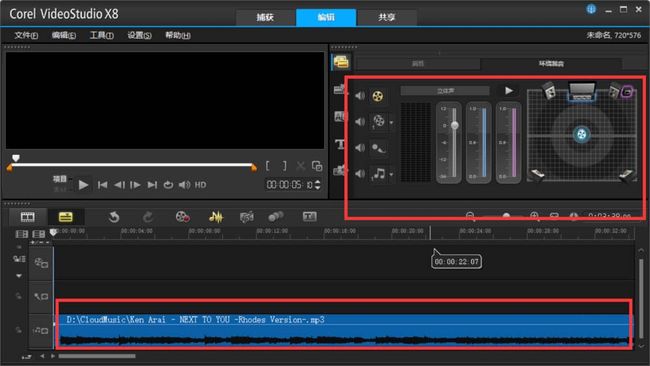Image resolution: width=650 pixels, height=366 pixels.
Task: Expand the track manager down arrow
Action: (x=19, y=276)
